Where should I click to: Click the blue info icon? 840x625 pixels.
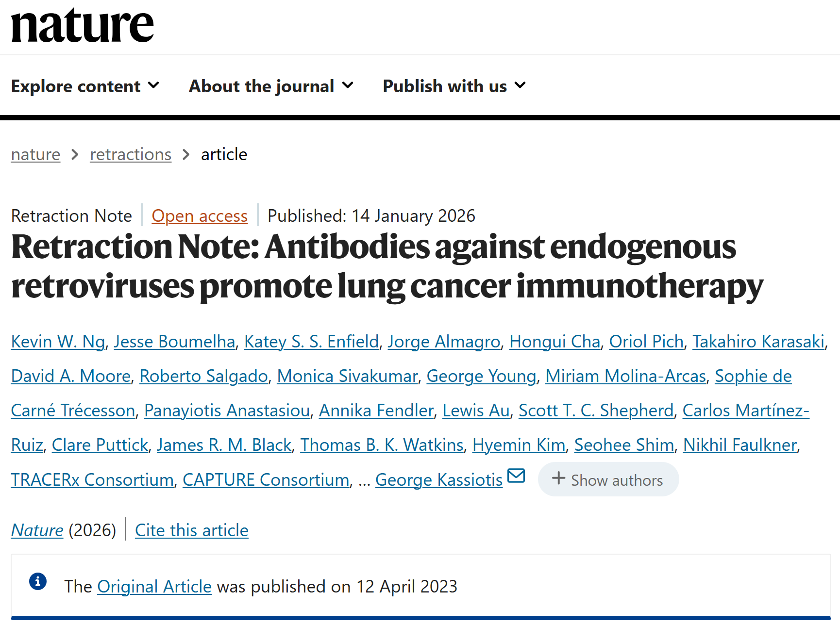(38, 581)
